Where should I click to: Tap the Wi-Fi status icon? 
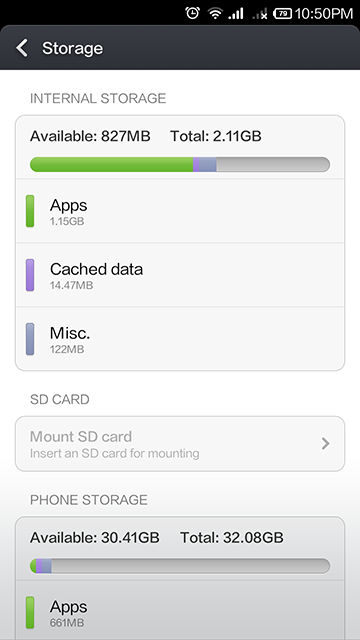pyautogui.click(x=215, y=14)
